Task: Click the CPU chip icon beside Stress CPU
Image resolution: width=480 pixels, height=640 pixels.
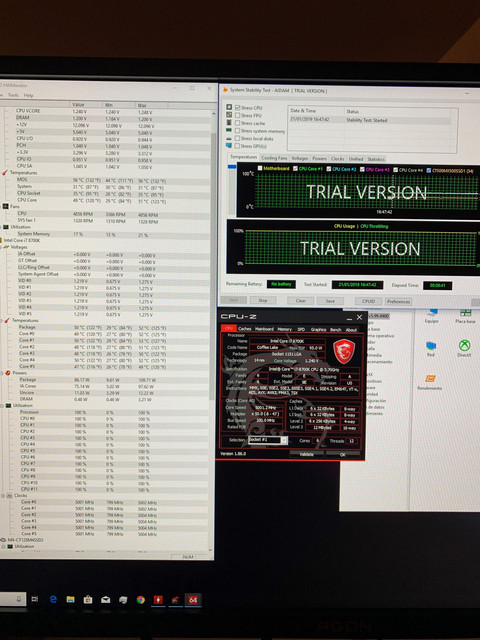Action: [x=229, y=107]
